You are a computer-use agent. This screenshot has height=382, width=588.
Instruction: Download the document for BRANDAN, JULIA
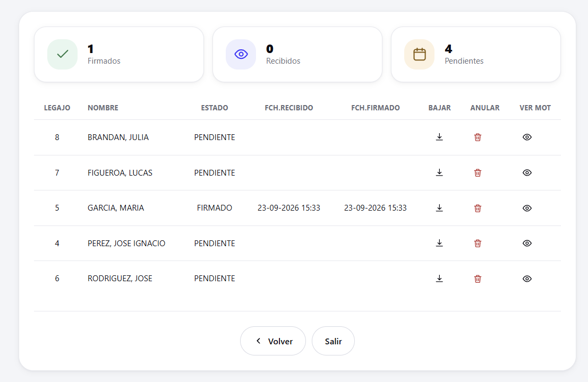(x=439, y=137)
